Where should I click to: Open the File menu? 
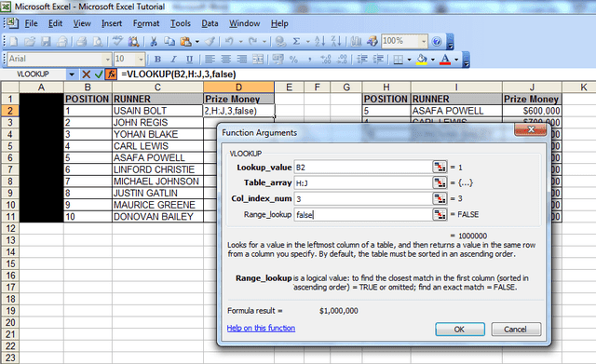coord(31,23)
